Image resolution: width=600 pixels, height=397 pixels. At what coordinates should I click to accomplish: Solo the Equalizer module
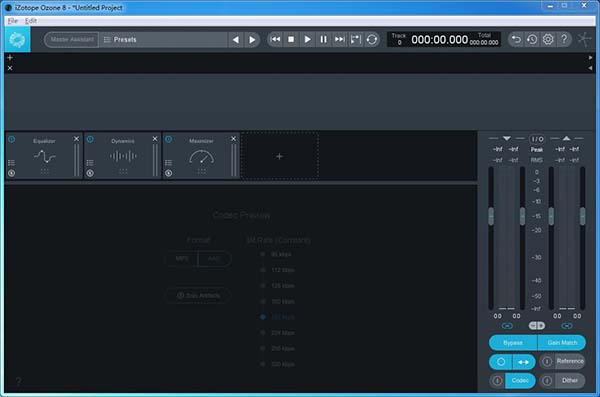click(11, 173)
